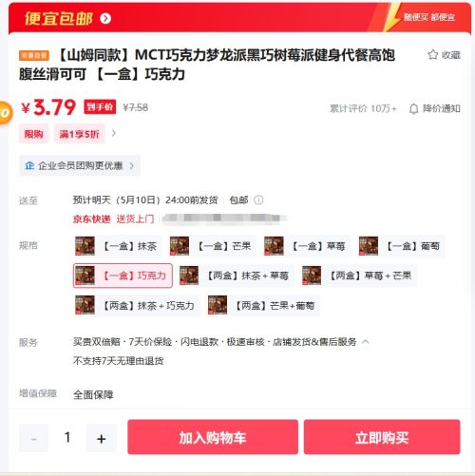Choose the 【一盒】草莓 variant
The image size is (475, 476).
pyautogui.click(x=306, y=246)
